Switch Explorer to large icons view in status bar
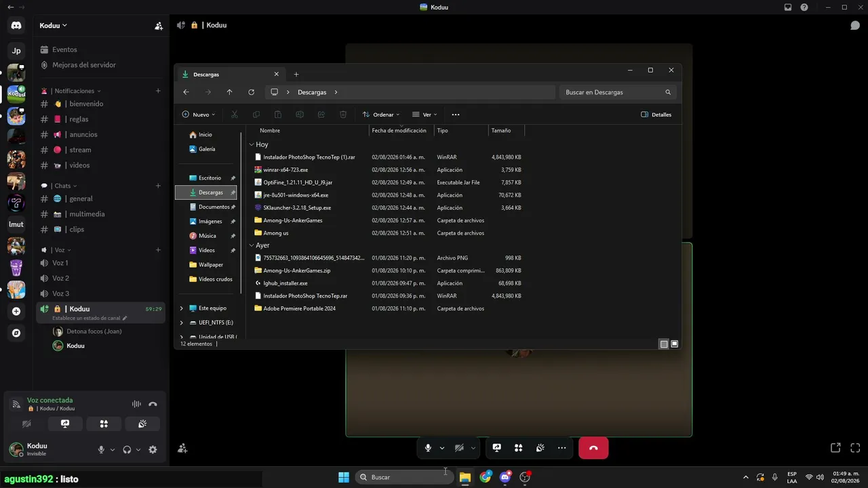 [x=675, y=344]
